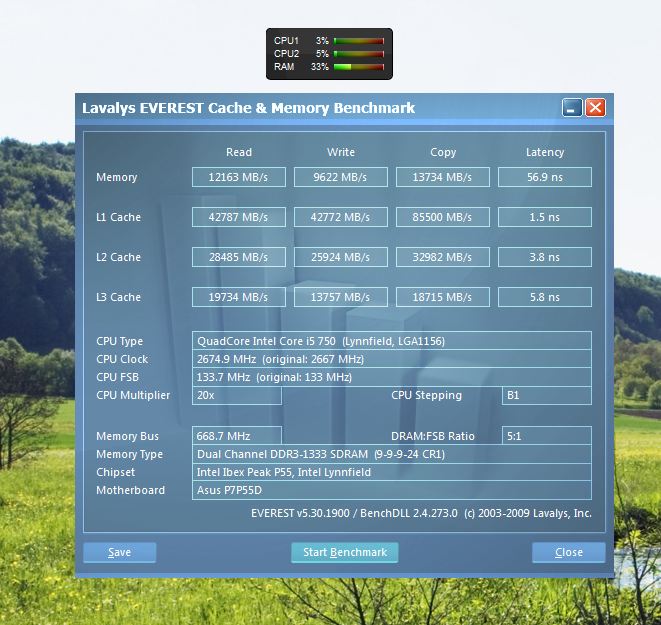Select L2 Cache Latency 3.8 ns
This screenshot has width=661, height=625.
[x=545, y=257]
